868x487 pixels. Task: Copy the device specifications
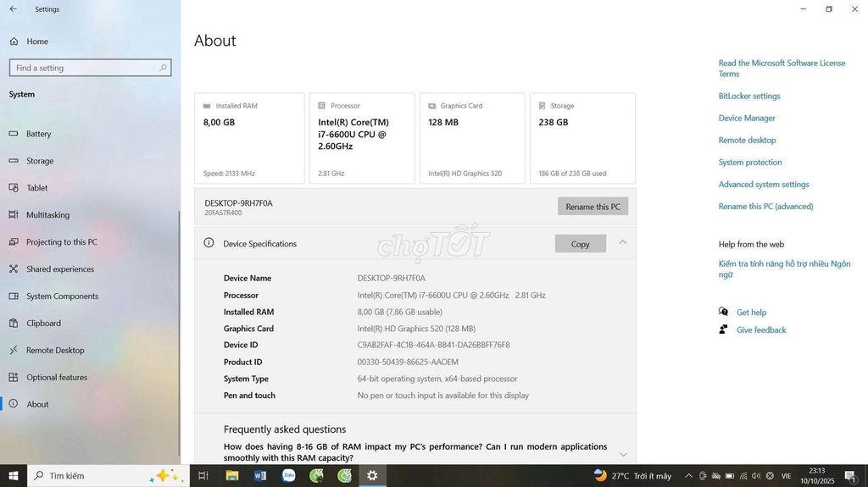(x=580, y=244)
